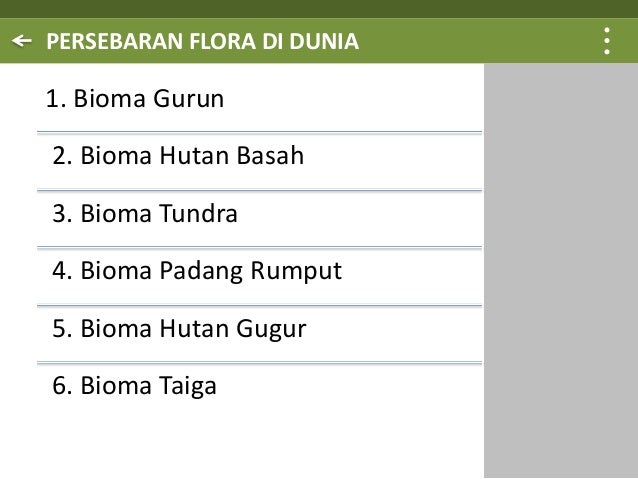The image size is (638, 479).
Task: Open Bioma Hutan Basah entry
Action: [177, 157]
